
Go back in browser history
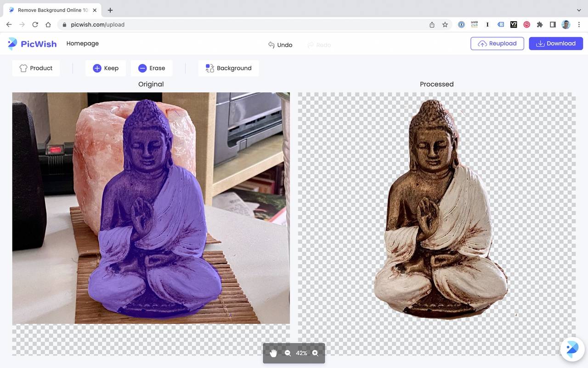point(9,24)
